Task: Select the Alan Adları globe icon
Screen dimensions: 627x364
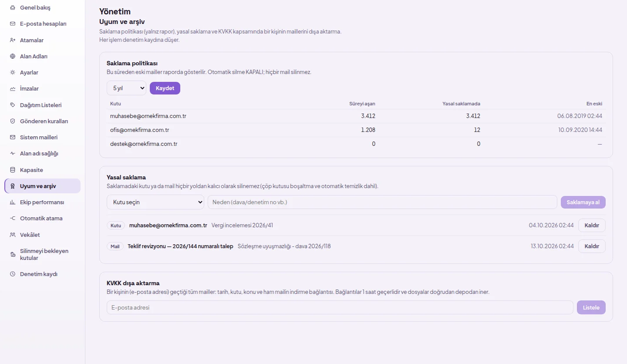Action: click(x=13, y=56)
